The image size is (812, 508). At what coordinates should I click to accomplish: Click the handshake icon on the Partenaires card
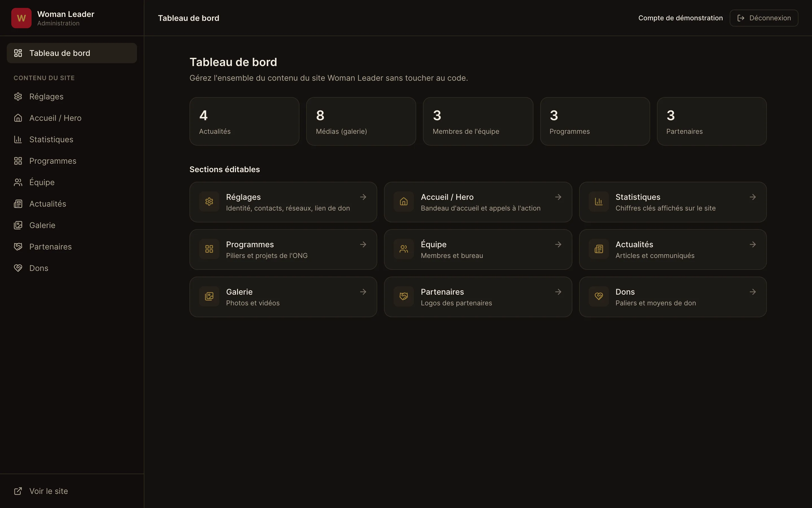404,296
